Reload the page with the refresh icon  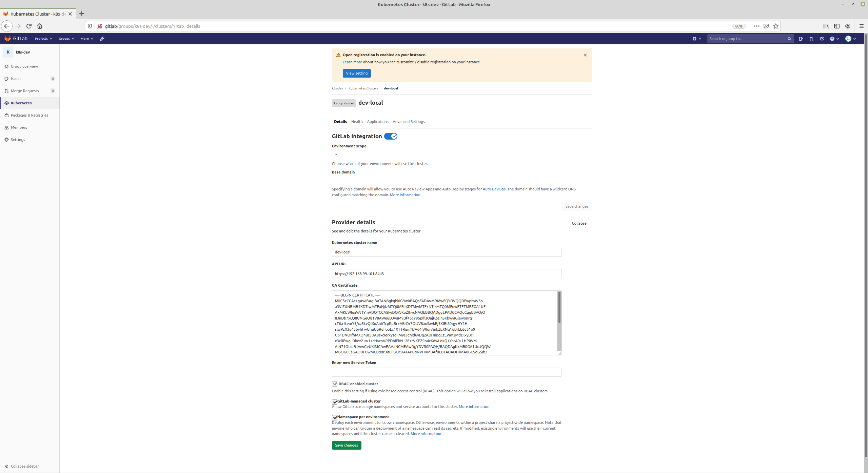(29, 26)
